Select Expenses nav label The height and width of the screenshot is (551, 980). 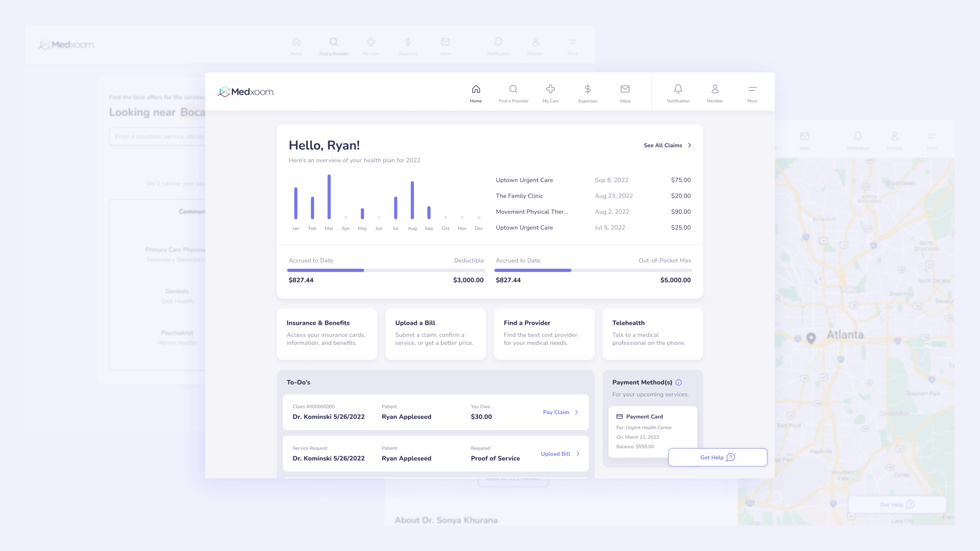588,101
